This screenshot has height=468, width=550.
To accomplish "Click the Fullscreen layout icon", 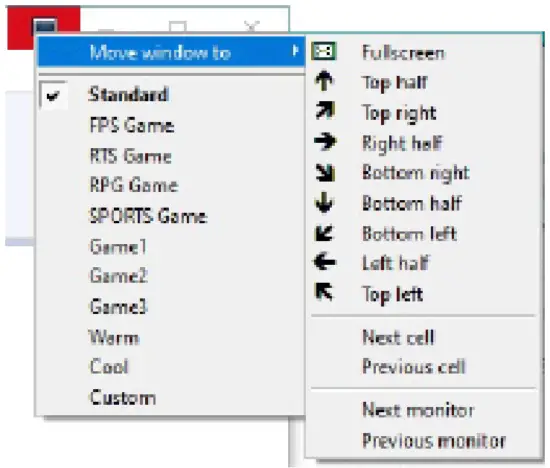I will click(x=324, y=52).
